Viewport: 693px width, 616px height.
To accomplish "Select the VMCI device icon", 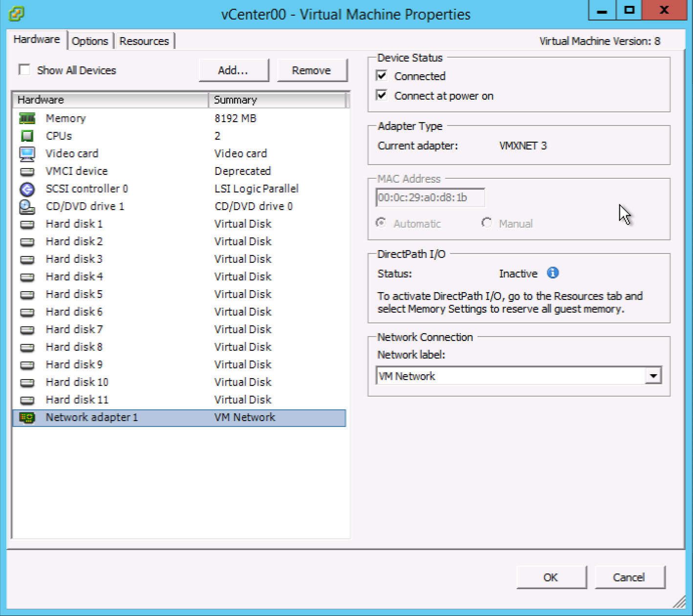I will (x=27, y=171).
